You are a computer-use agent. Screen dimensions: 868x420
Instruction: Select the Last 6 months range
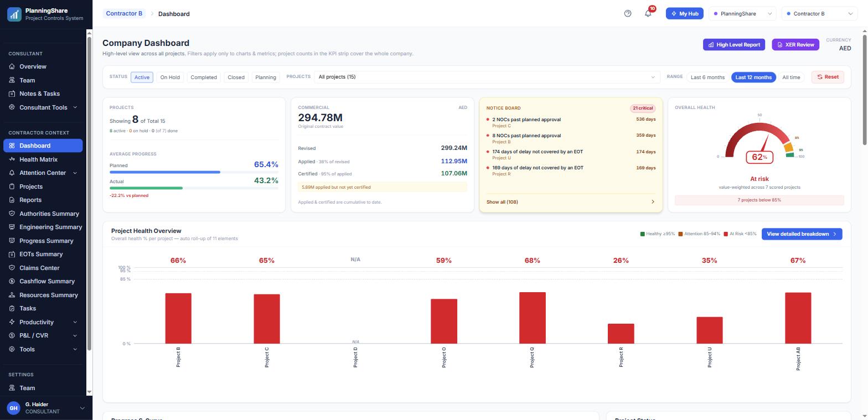[x=707, y=77]
